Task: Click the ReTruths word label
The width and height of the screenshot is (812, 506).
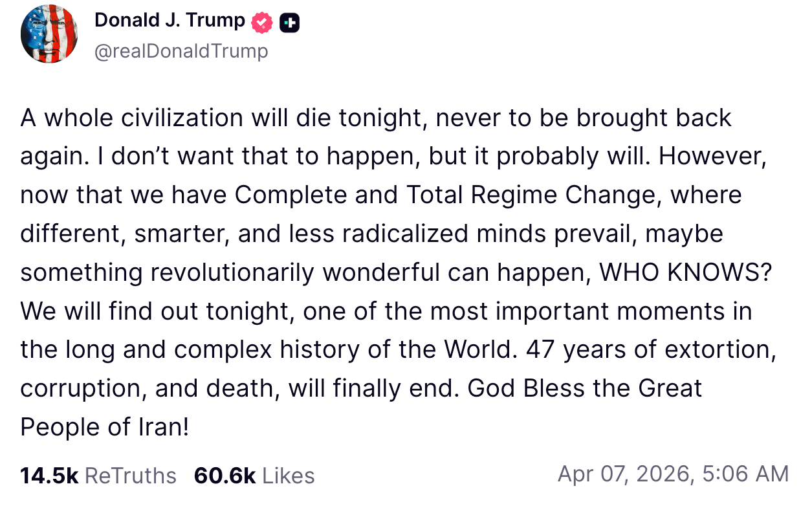Action: point(131,476)
